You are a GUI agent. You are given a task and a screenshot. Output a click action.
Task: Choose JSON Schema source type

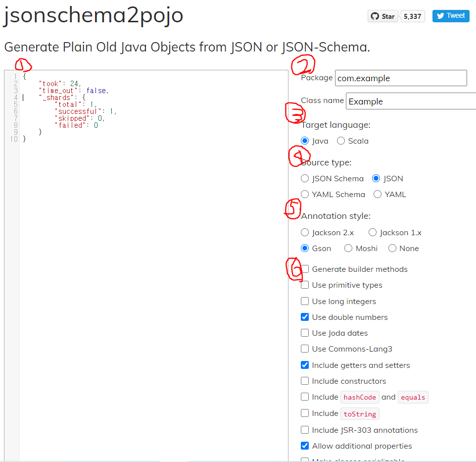click(x=305, y=179)
